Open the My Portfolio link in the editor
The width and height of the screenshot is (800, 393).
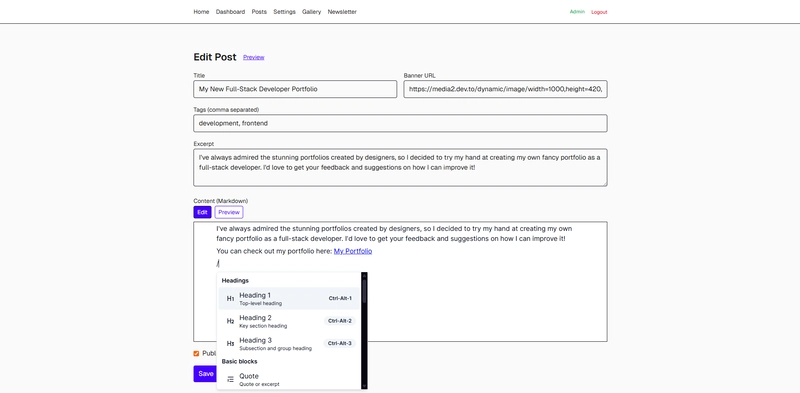pos(353,251)
